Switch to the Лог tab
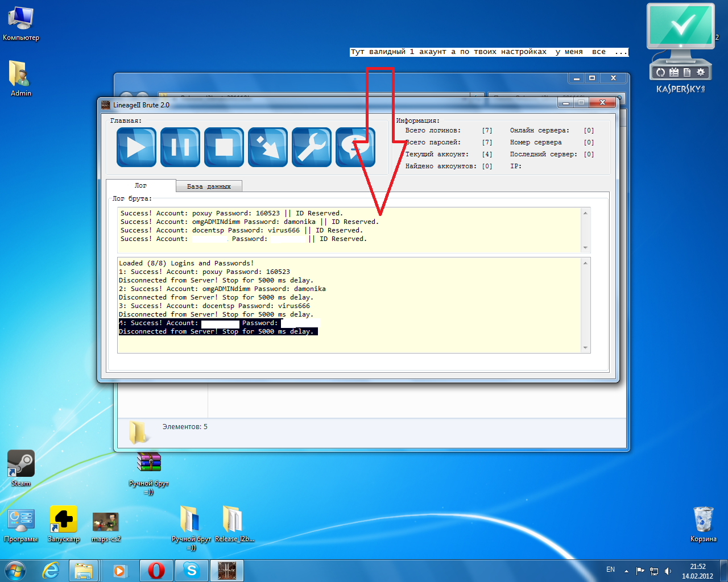This screenshot has width=728, height=582. tap(140, 186)
